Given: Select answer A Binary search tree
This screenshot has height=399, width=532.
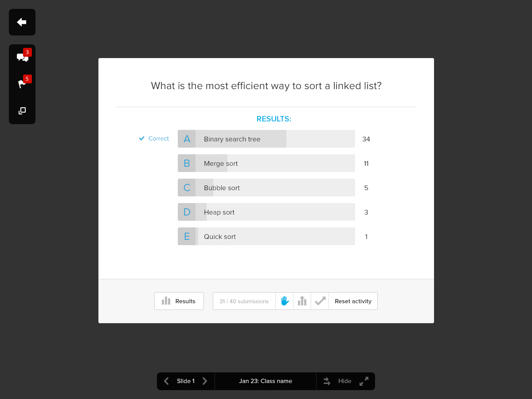Looking at the screenshot, I should coord(266,139).
